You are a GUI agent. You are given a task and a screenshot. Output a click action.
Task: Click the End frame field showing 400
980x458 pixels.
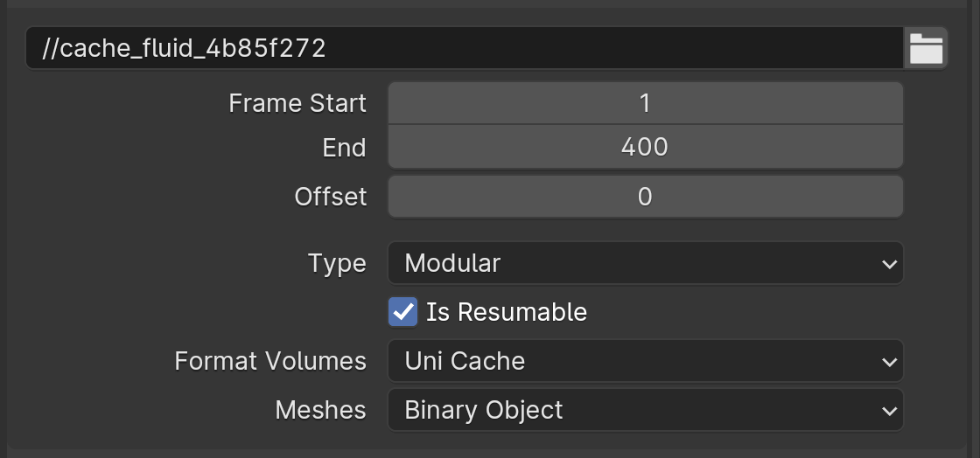pos(646,147)
